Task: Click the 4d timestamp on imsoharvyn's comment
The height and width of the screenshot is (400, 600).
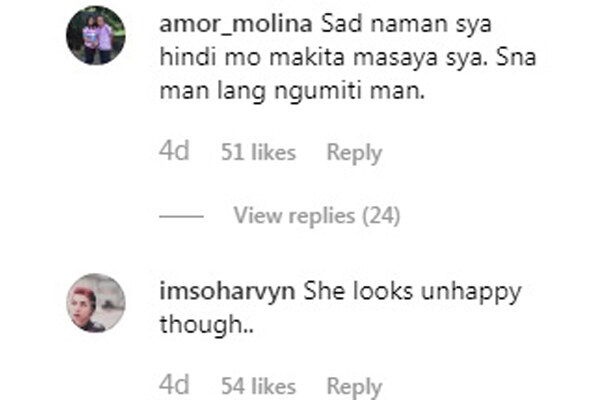Action: tap(174, 384)
